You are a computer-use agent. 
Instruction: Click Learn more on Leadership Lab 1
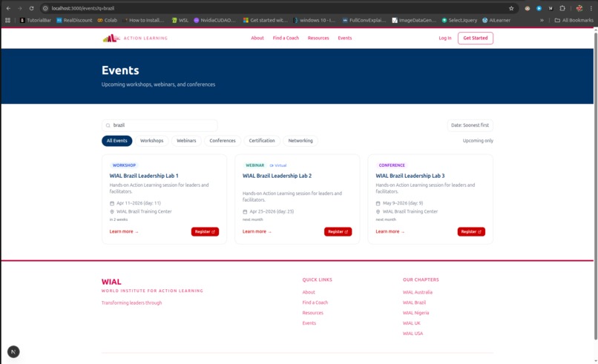pyautogui.click(x=124, y=232)
